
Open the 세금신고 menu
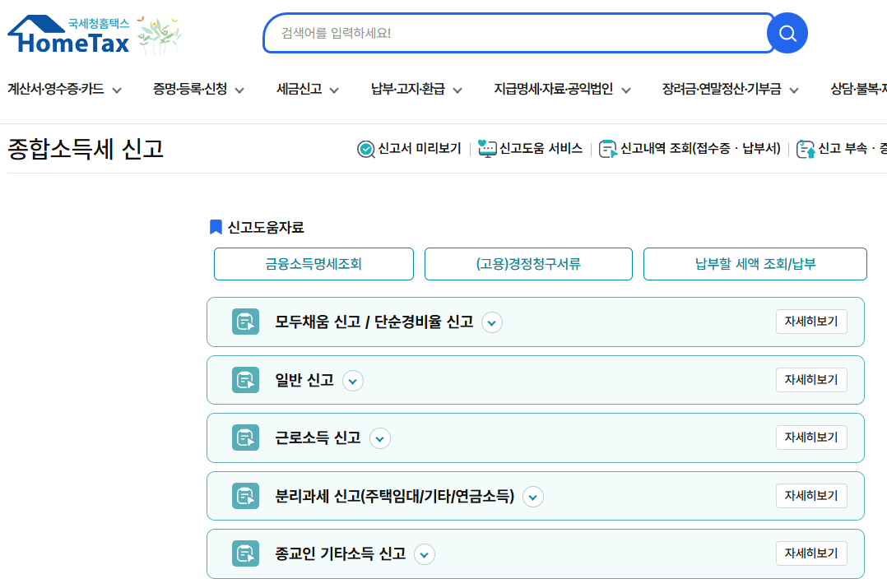(301, 90)
